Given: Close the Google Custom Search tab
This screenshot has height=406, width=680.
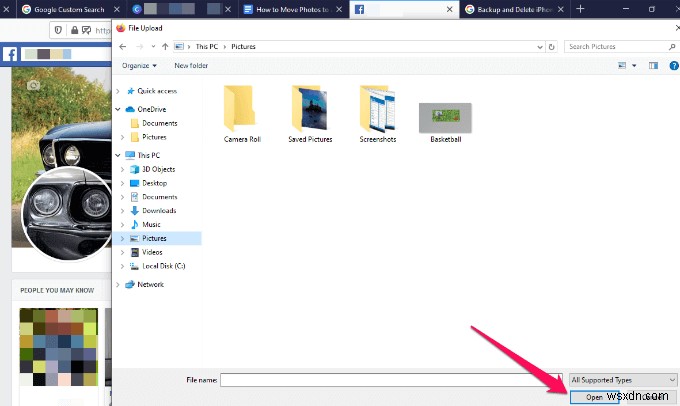Looking at the screenshot, I should click(x=117, y=9).
